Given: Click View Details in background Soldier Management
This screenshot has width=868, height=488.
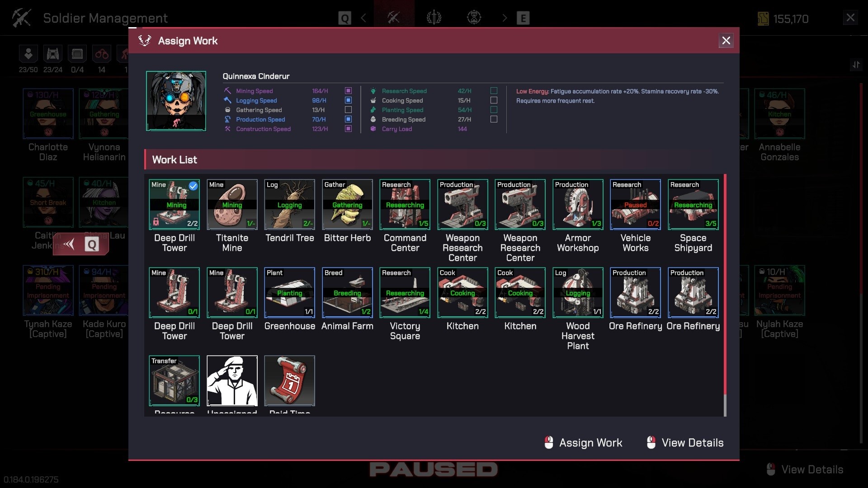Looking at the screenshot, I should 805,469.
